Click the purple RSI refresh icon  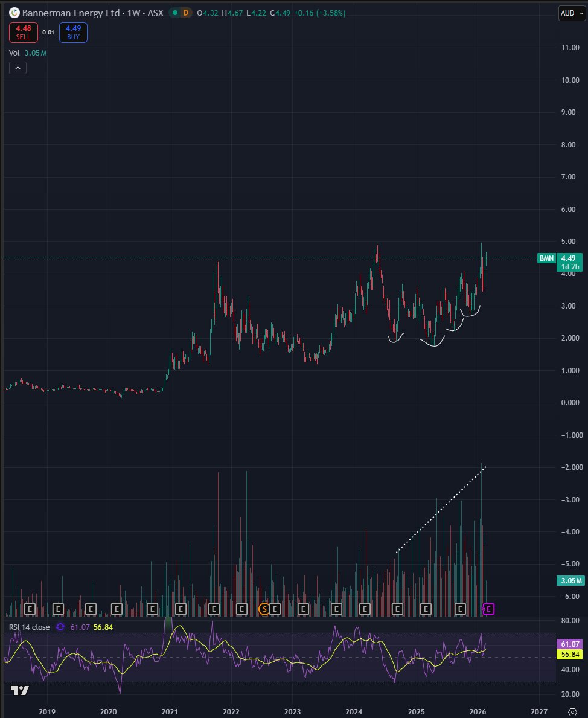pyautogui.click(x=60, y=627)
